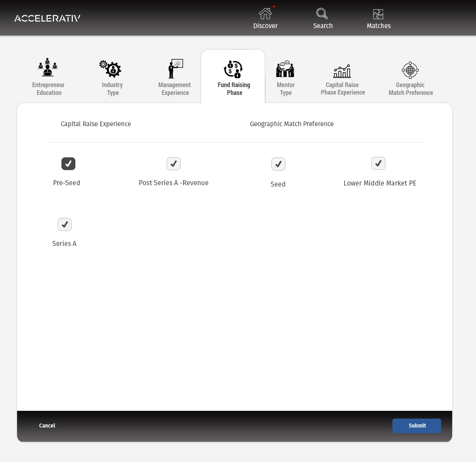Choose the Management Experience presenter icon

click(175, 69)
